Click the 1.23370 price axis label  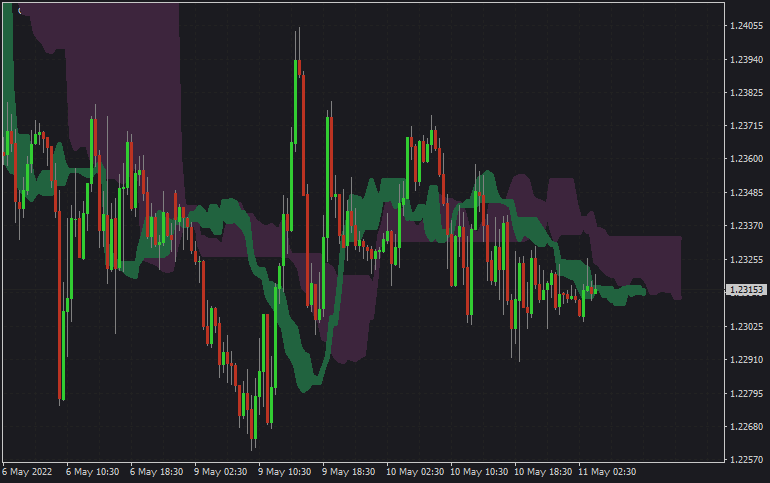(x=746, y=226)
